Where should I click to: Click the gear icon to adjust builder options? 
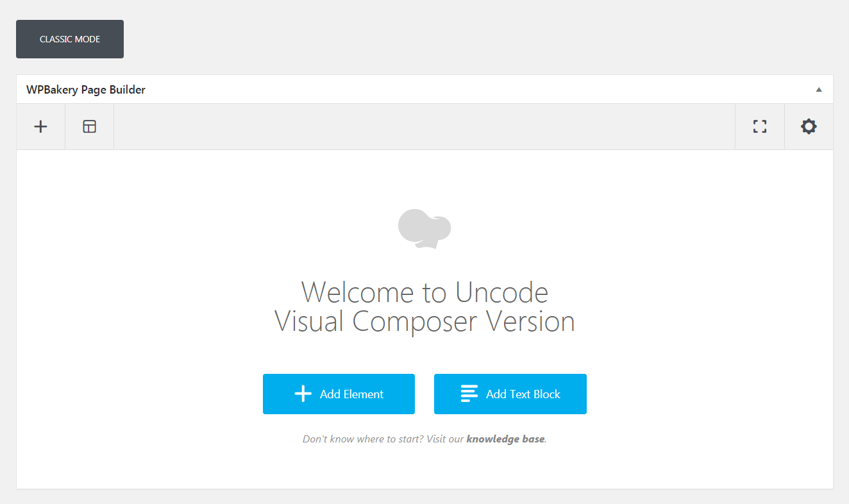pos(809,126)
